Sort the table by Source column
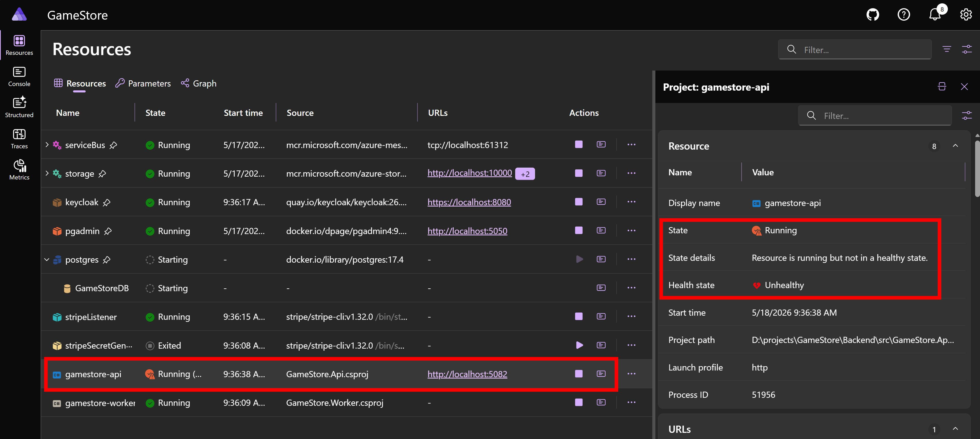This screenshot has height=439, width=980. [x=300, y=113]
